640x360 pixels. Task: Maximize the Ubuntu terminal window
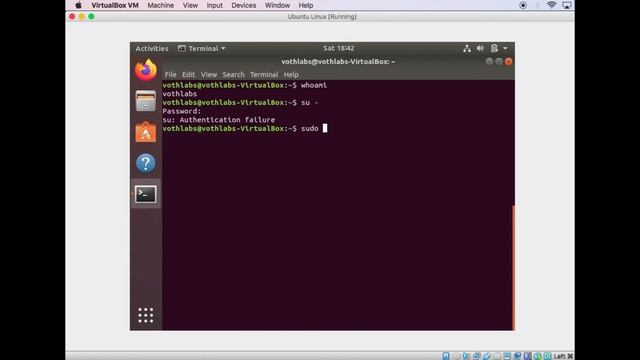pyautogui.click(x=499, y=62)
